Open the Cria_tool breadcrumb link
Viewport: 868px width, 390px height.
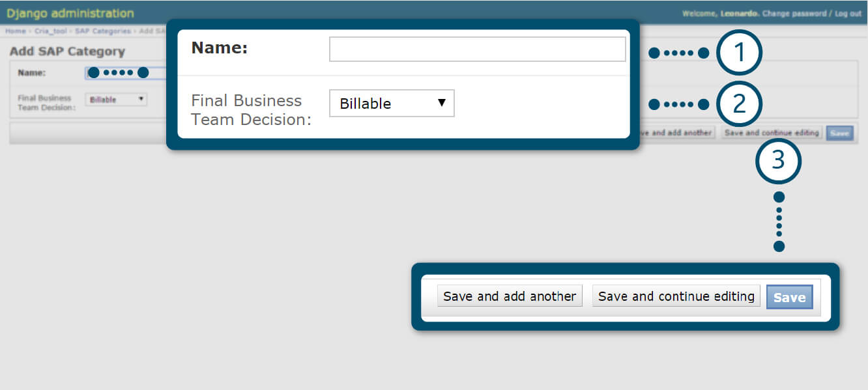click(x=51, y=31)
